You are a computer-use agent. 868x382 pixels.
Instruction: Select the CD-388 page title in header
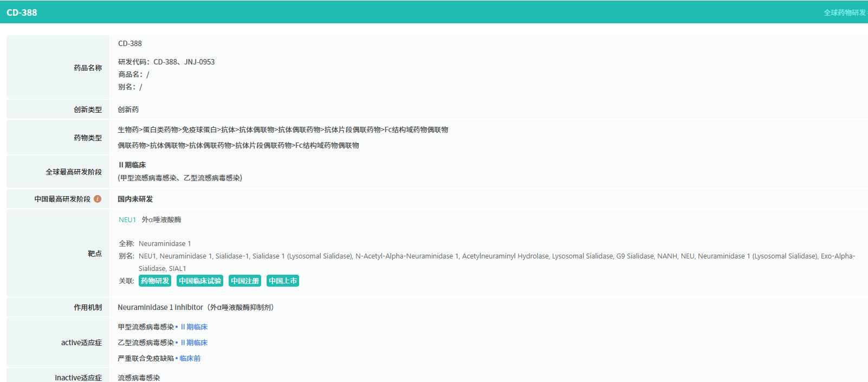click(x=22, y=12)
